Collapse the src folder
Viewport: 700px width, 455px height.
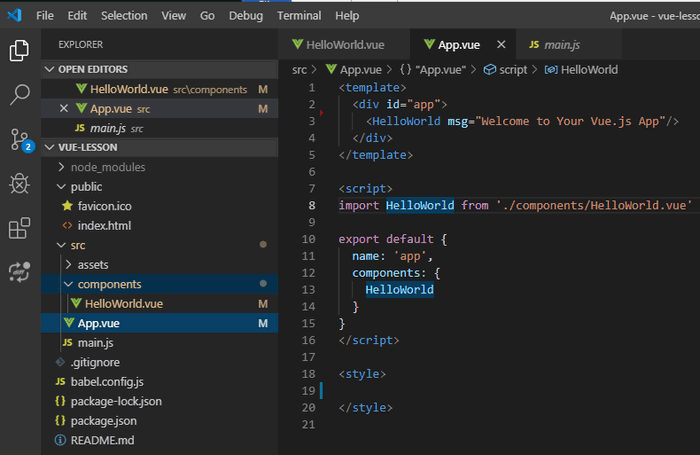[61, 245]
